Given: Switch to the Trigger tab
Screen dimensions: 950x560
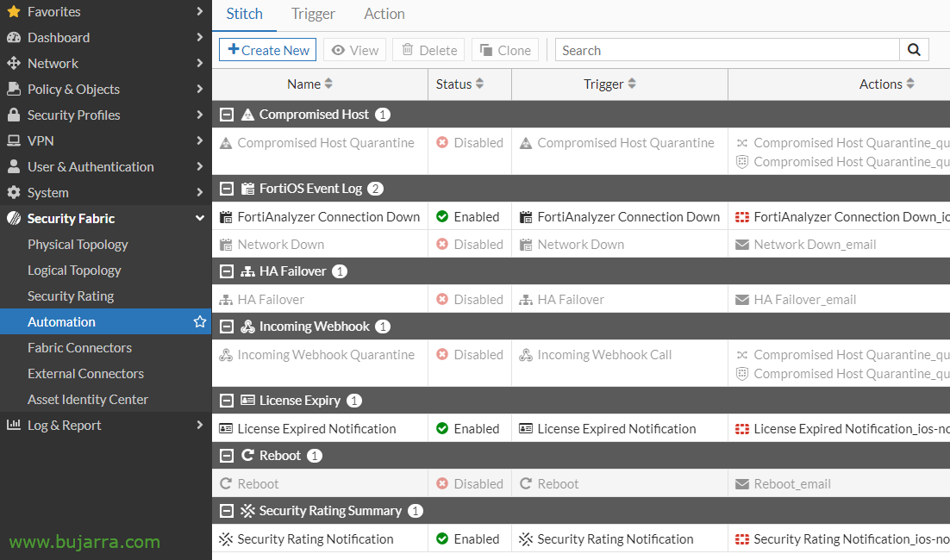Looking at the screenshot, I should [x=313, y=14].
